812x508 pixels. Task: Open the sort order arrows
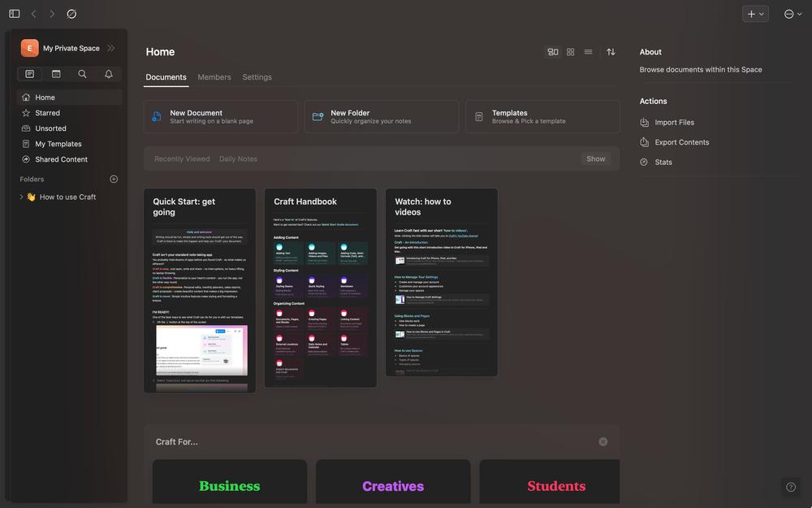pyautogui.click(x=611, y=52)
